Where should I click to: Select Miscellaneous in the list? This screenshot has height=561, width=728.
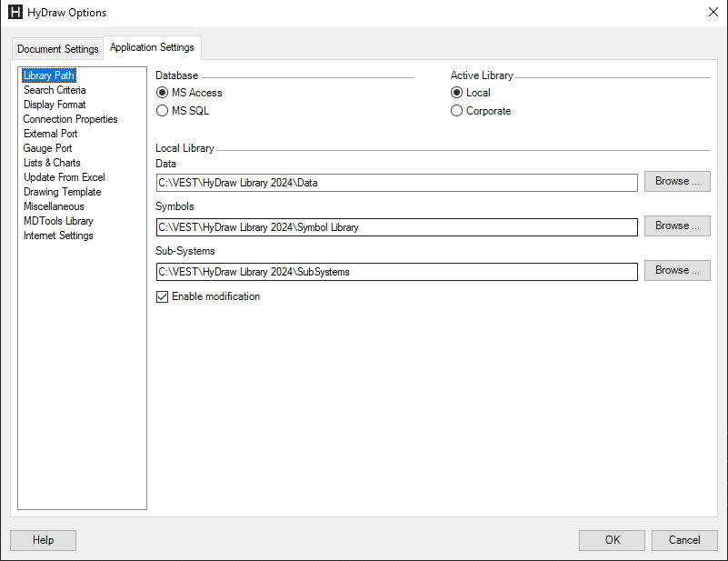point(54,206)
